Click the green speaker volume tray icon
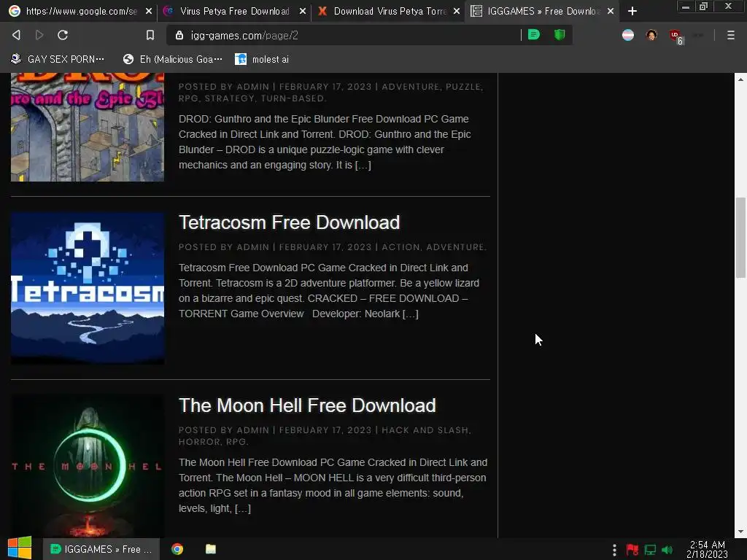 click(x=667, y=550)
